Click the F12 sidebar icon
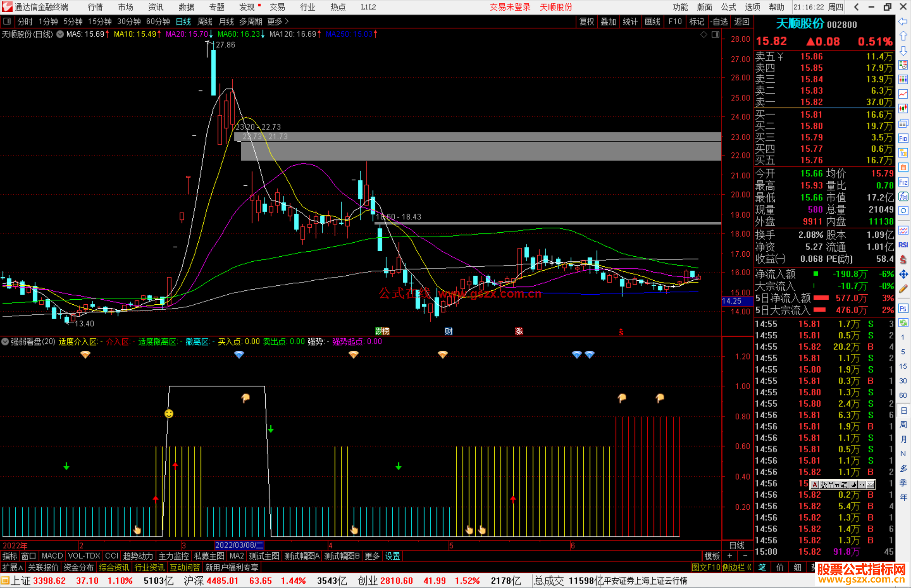 tap(903, 182)
